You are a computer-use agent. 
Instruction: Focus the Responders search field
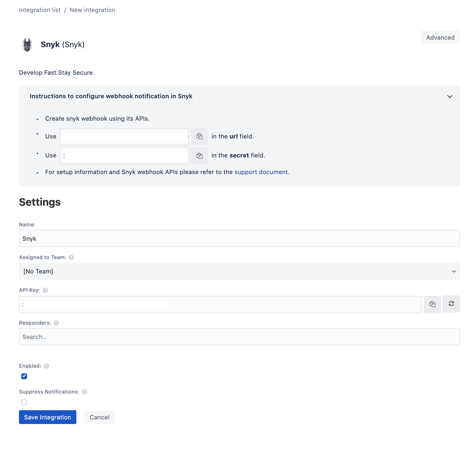pos(239,337)
